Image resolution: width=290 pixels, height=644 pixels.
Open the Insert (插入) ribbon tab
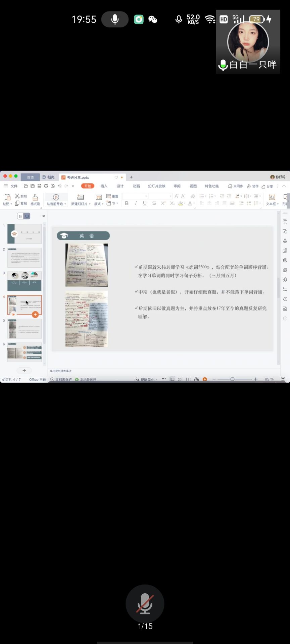tap(104, 186)
